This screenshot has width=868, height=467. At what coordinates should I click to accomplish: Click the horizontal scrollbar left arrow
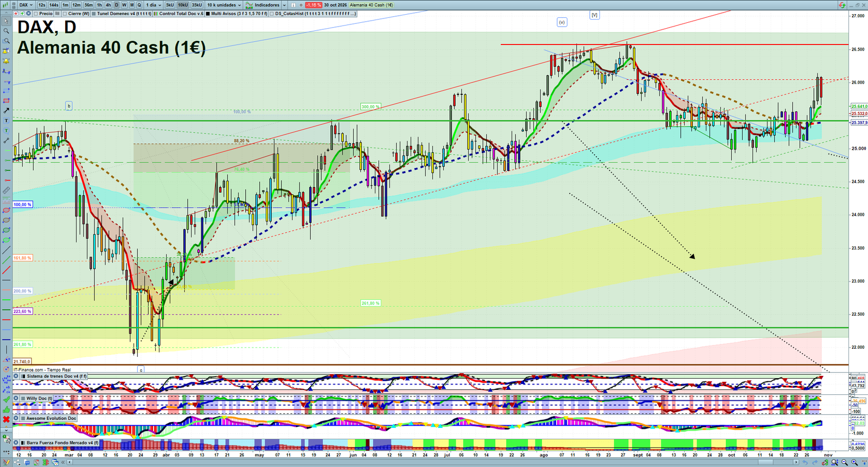pyautogui.click(x=69, y=462)
